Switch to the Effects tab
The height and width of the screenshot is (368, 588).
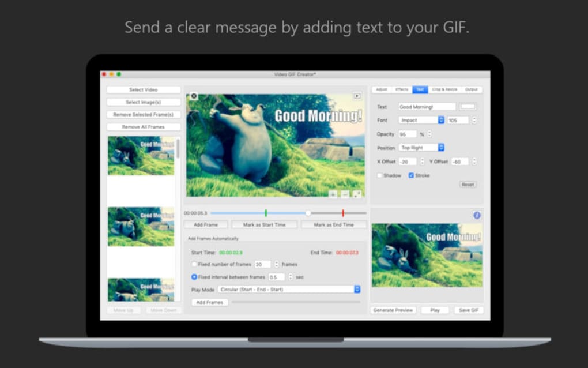click(401, 89)
